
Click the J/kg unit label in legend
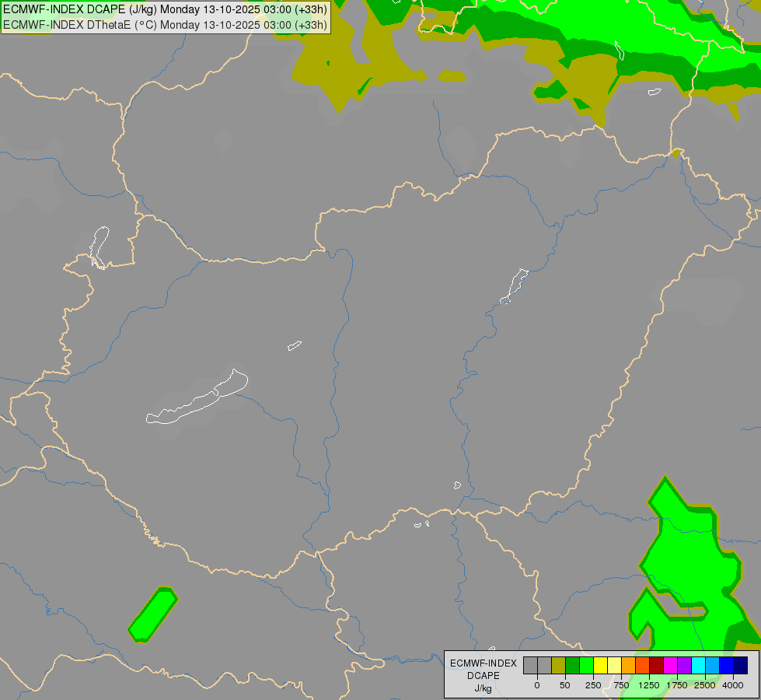pos(483,688)
